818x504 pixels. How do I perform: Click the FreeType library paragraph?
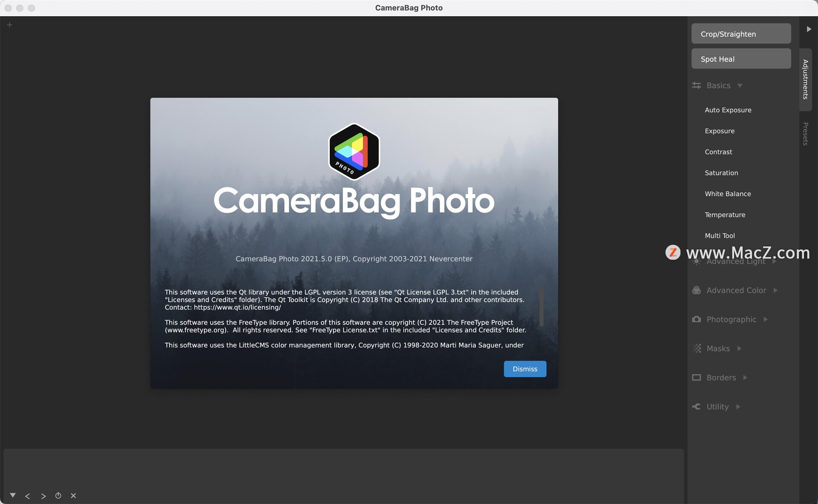pyautogui.click(x=346, y=326)
